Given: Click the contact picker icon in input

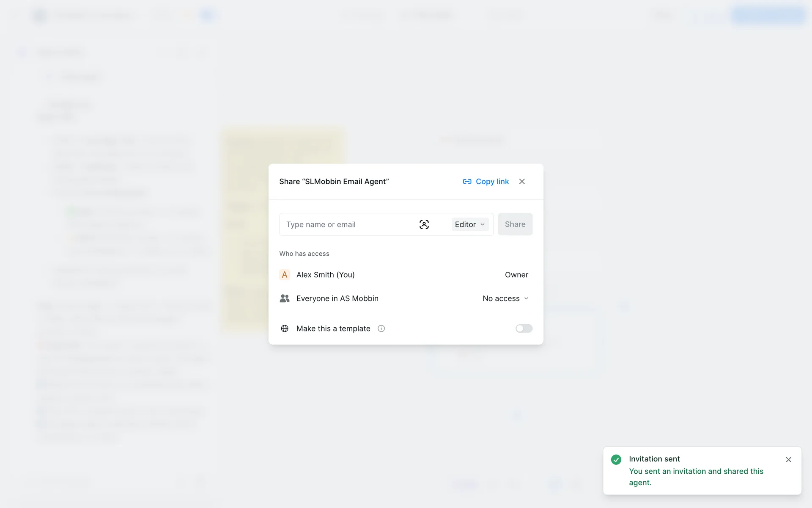Looking at the screenshot, I should pyautogui.click(x=424, y=224).
